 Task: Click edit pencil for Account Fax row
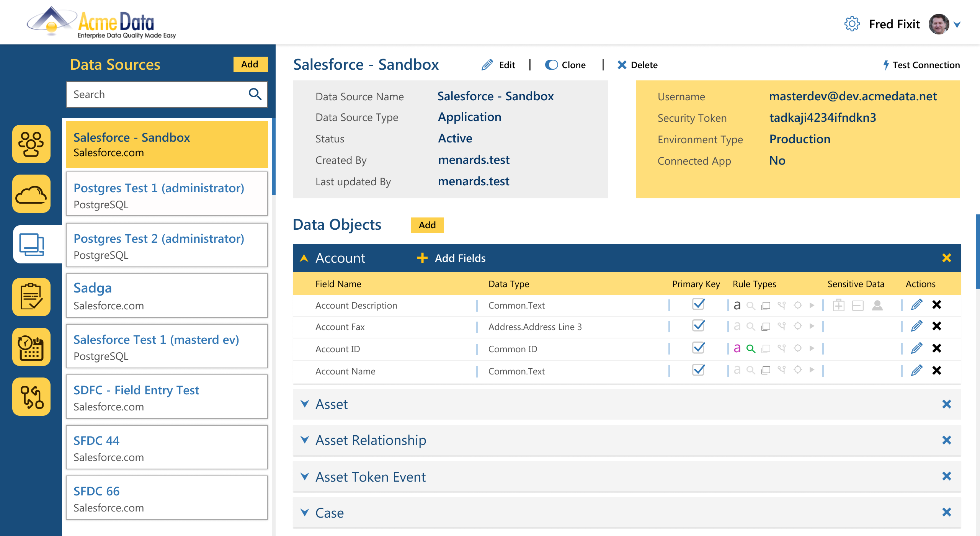916,326
